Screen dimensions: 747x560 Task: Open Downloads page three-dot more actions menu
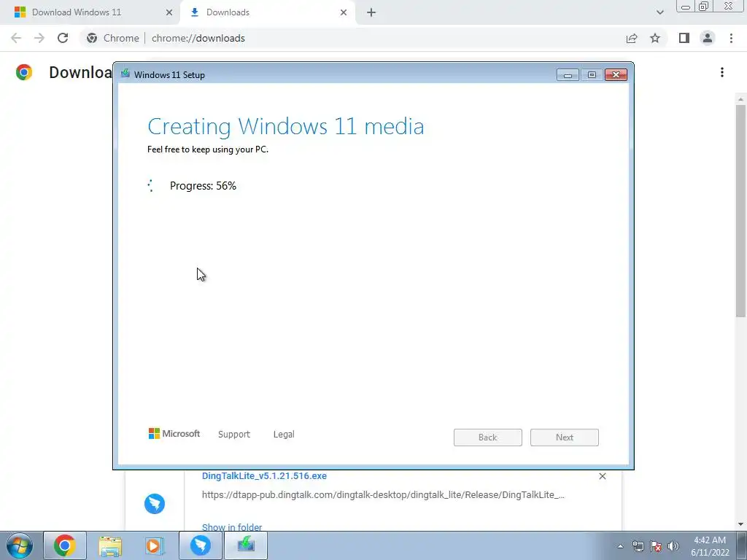[x=722, y=72]
